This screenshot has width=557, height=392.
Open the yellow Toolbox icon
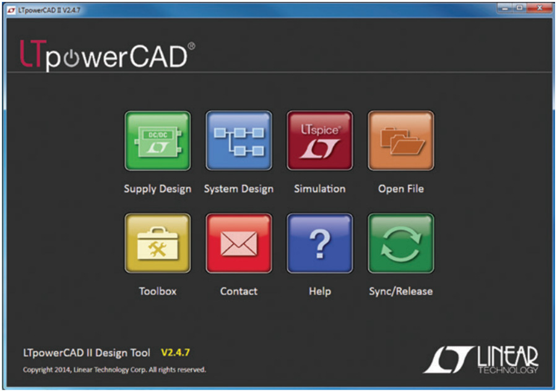pyautogui.click(x=157, y=243)
